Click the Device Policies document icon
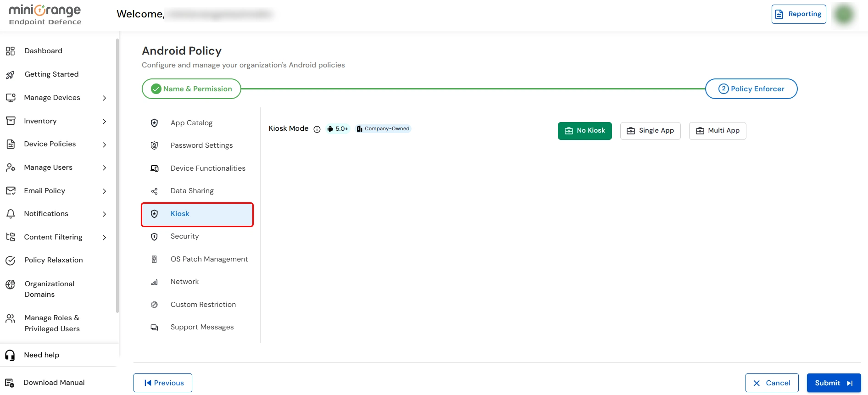 [11, 144]
